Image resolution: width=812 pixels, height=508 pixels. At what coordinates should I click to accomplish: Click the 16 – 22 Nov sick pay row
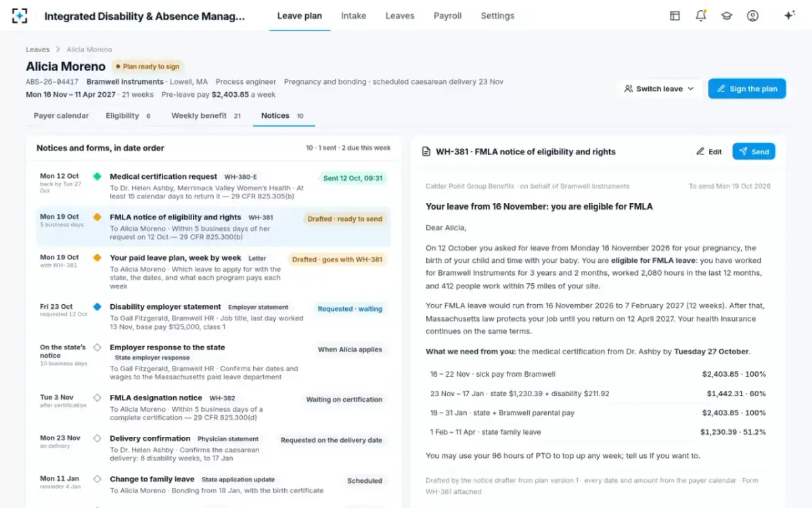[597, 374]
